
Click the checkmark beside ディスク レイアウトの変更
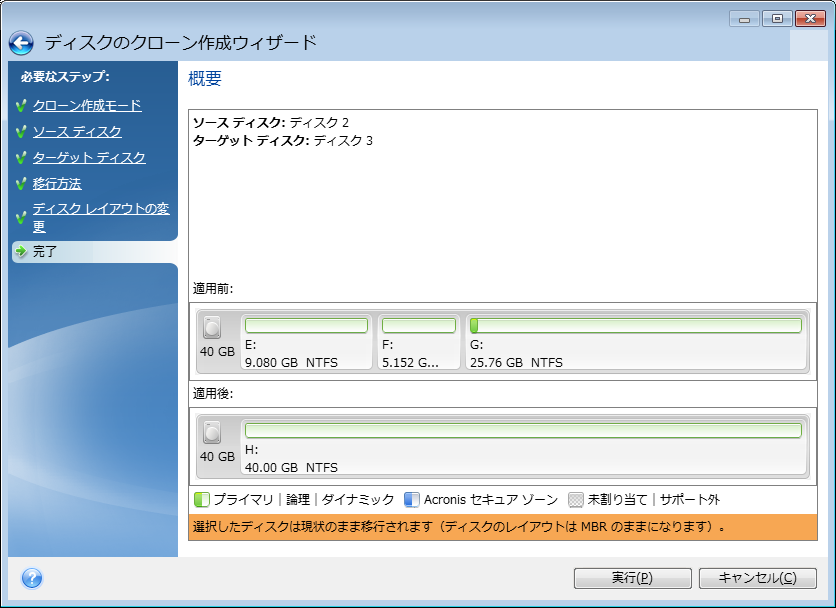point(21,218)
